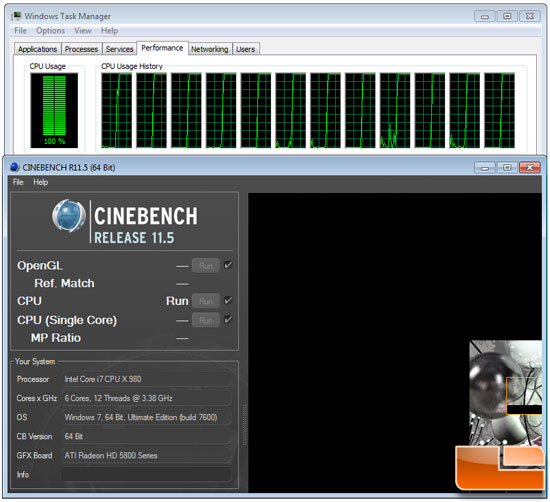Select the Performance tab
This screenshot has height=502, width=550.
click(162, 48)
